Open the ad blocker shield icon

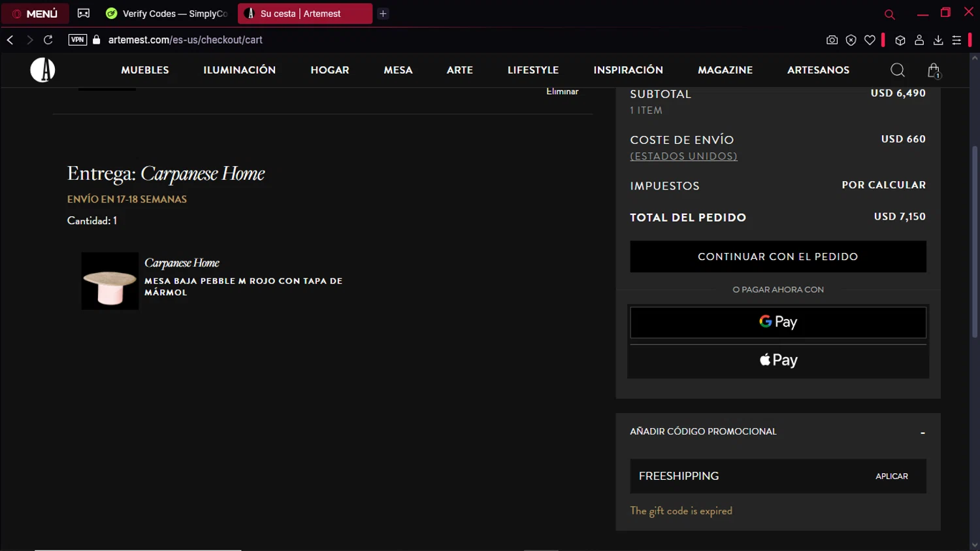click(851, 40)
